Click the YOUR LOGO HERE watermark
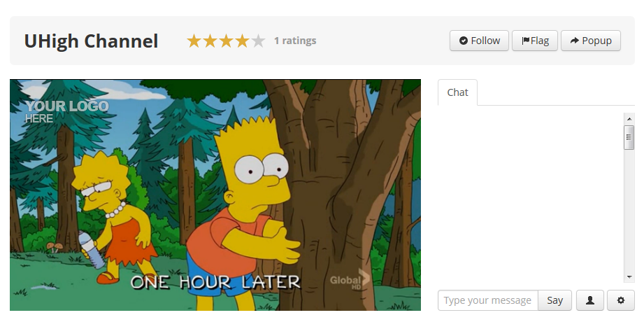The height and width of the screenshot is (329, 644). (67, 111)
